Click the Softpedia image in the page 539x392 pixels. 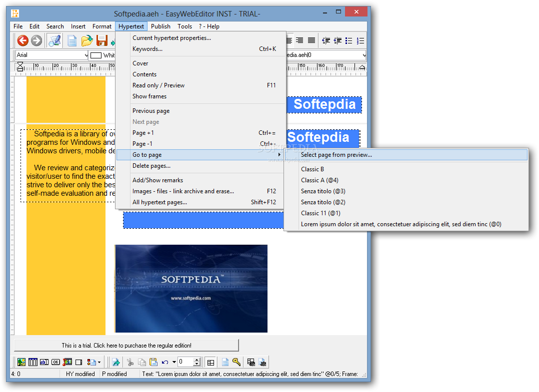click(191, 289)
